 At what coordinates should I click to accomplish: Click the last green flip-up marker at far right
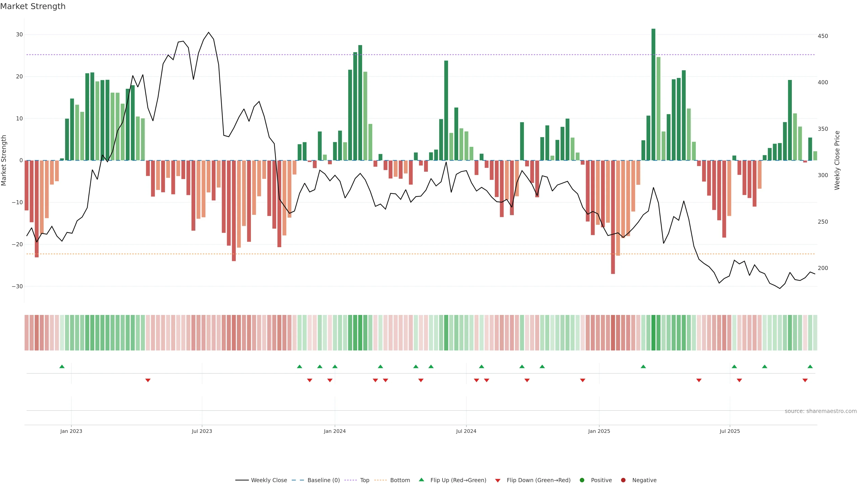(810, 366)
